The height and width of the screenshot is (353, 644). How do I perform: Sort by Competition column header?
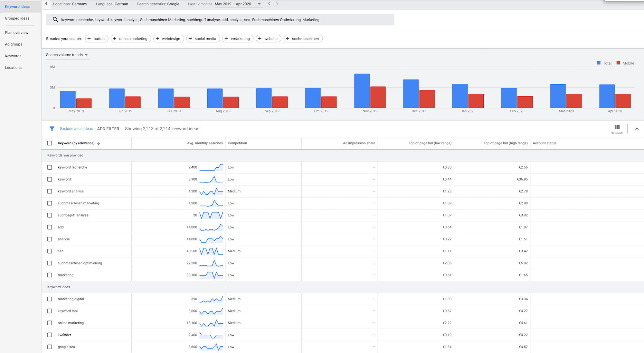coord(237,143)
